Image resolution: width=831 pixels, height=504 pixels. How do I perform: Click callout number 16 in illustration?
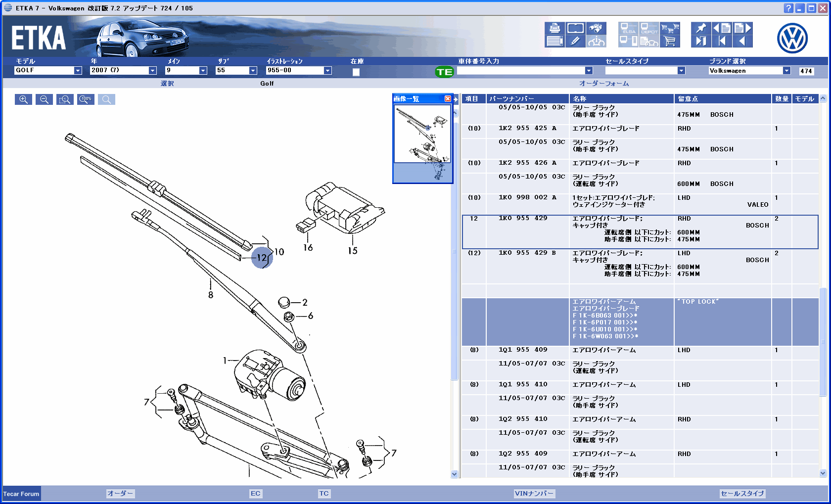[x=308, y=248]
